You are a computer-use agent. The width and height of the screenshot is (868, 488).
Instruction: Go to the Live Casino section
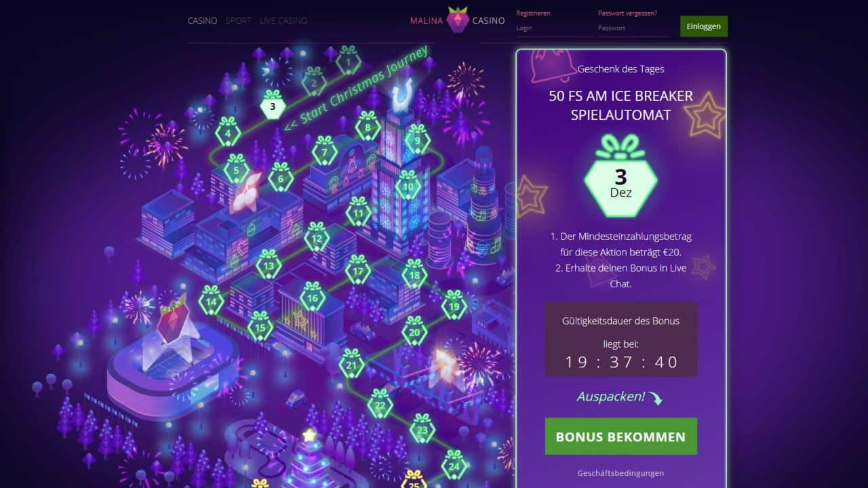(283, 21)
